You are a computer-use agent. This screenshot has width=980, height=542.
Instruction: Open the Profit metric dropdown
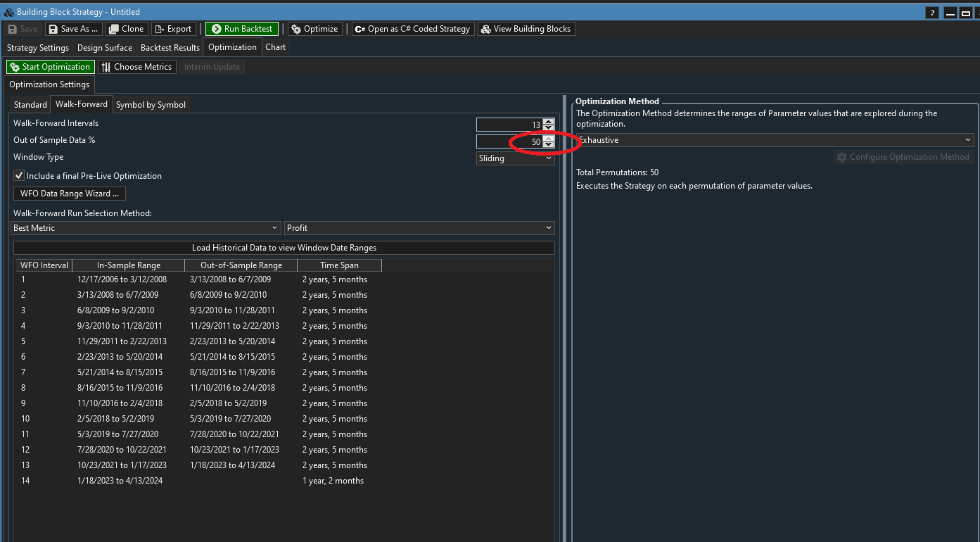(419, 228)
